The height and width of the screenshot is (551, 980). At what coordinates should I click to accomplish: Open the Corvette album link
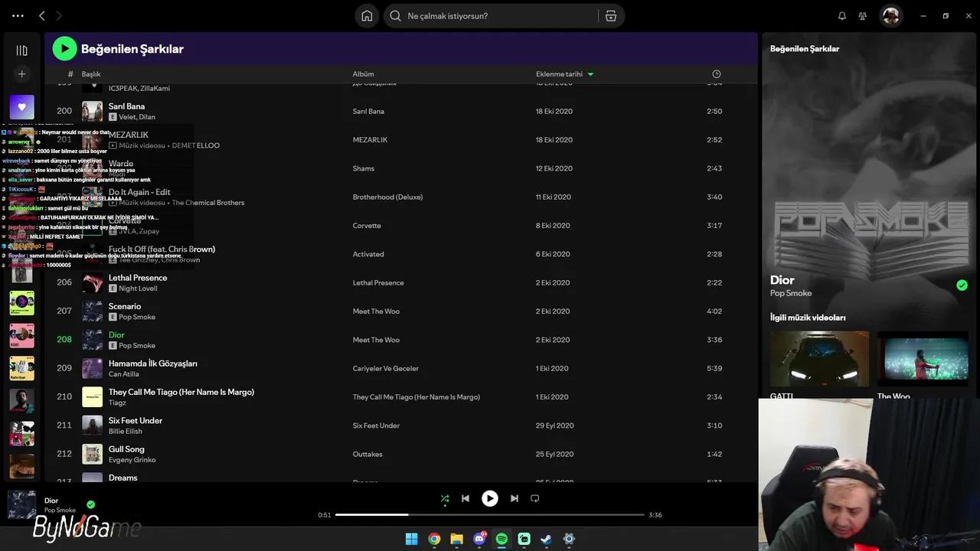(x=367, y=226)
